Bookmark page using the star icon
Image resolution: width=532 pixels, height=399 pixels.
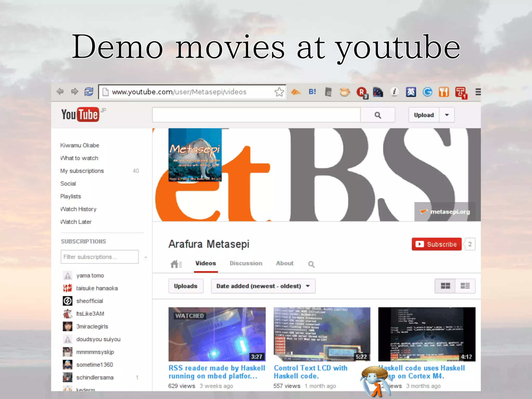[x=279, y=92]
